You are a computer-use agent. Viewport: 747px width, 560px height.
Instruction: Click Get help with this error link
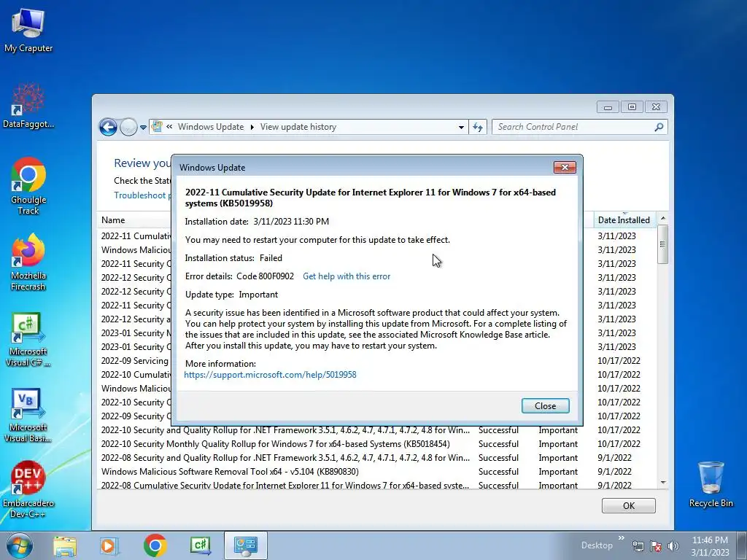(x=347, y=276)
